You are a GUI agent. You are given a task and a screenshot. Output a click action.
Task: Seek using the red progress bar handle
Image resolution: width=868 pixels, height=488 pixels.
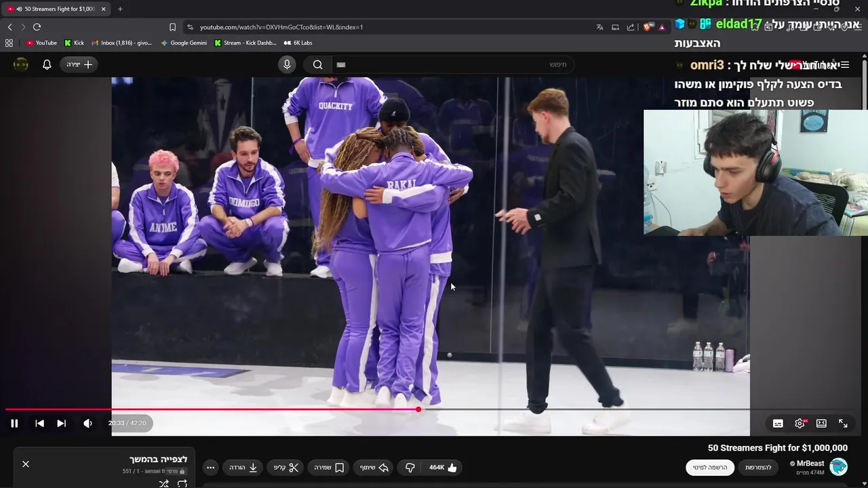[x=418, y=409]
